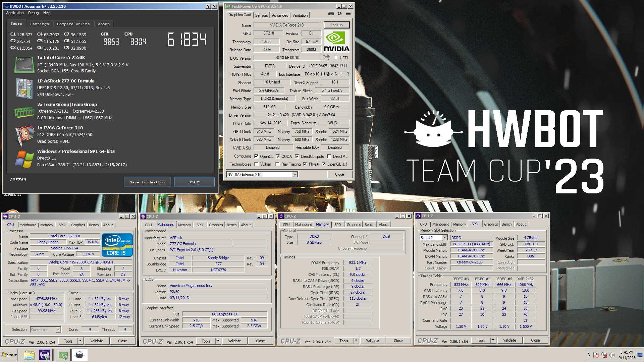644x362 pixels.
Task: Open the Bench tab in CPU-Z SPD window
Action: click(x=506, y=224)
